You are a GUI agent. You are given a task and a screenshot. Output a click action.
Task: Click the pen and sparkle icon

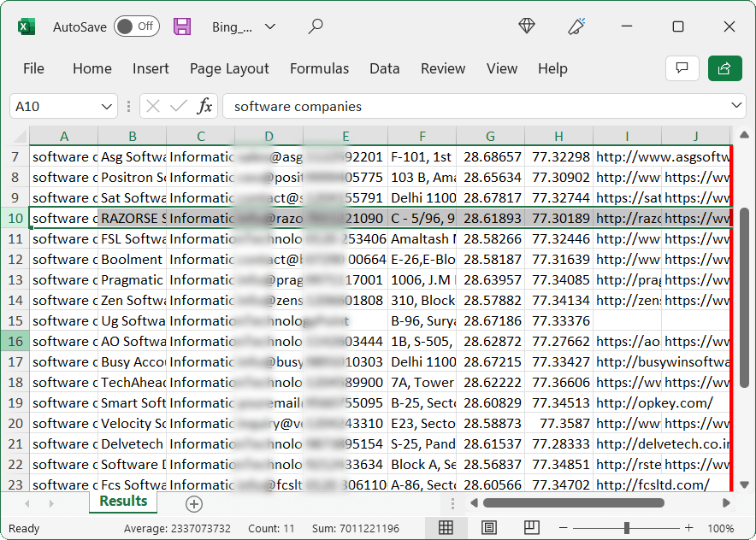click(x=576, y=26)
